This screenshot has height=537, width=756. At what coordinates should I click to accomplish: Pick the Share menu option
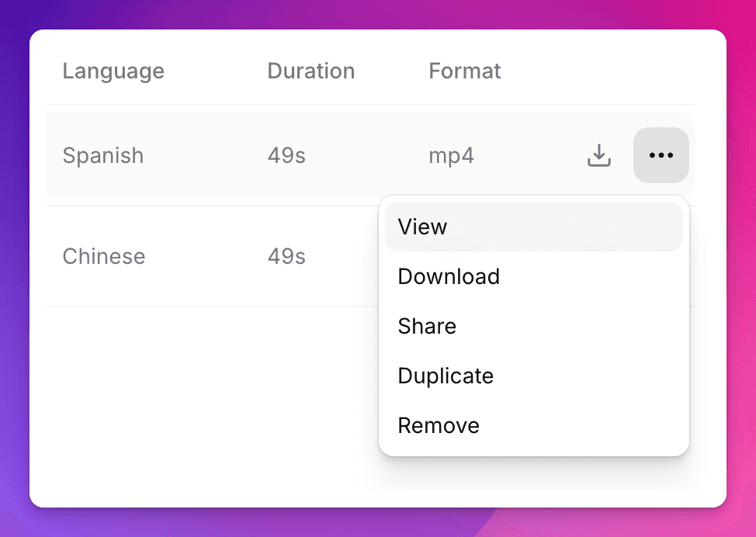coord(534,326)
